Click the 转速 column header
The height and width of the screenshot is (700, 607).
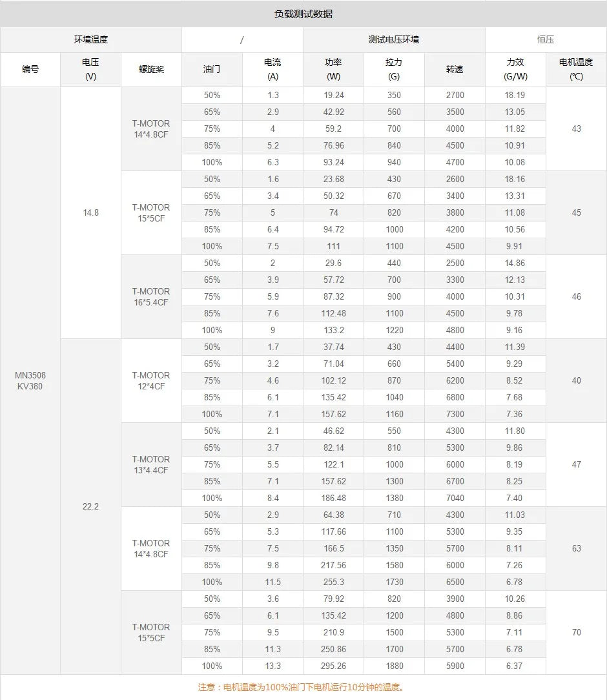tap(455, 69)
